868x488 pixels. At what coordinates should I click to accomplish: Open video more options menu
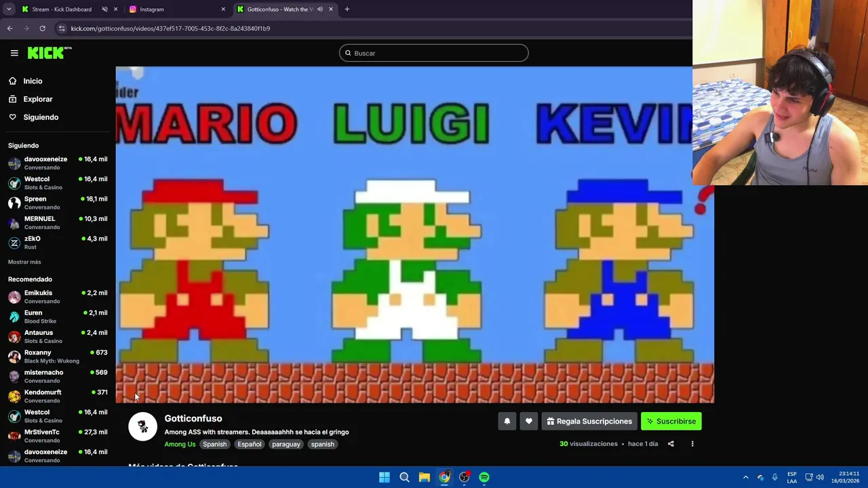coord(692,444)
